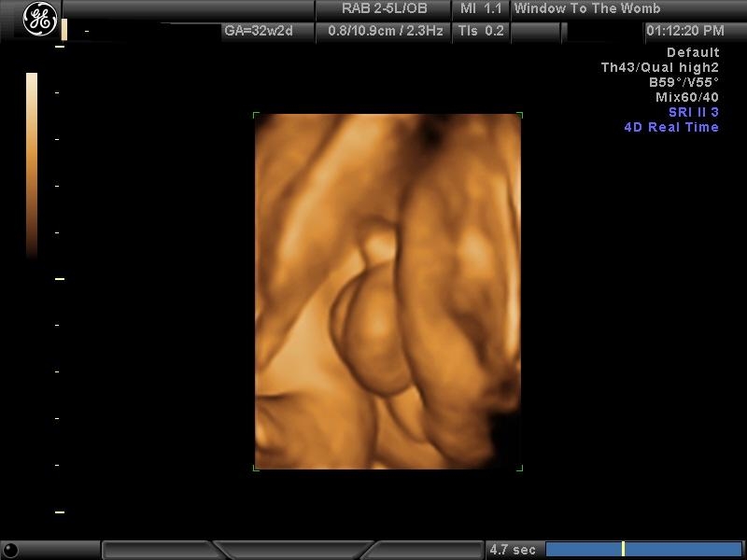Click the blue cine loop progress bar
Viewport: 747px width, 560px height.
pos(643,549)
